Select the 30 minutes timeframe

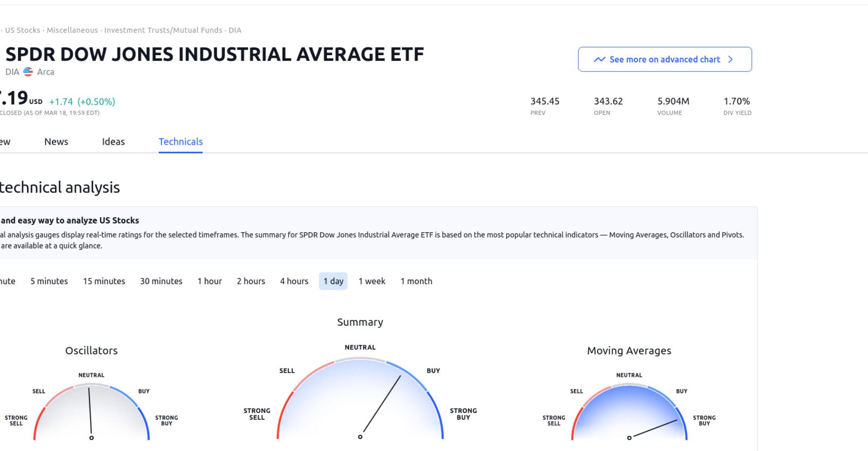(x=161, y=281)
